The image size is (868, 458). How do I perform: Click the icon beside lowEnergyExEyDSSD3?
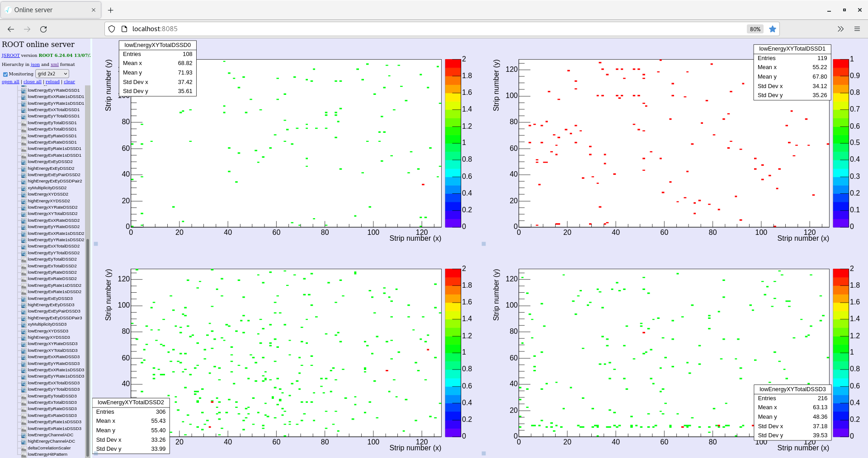pyautogui.click(x=24, y=299)
